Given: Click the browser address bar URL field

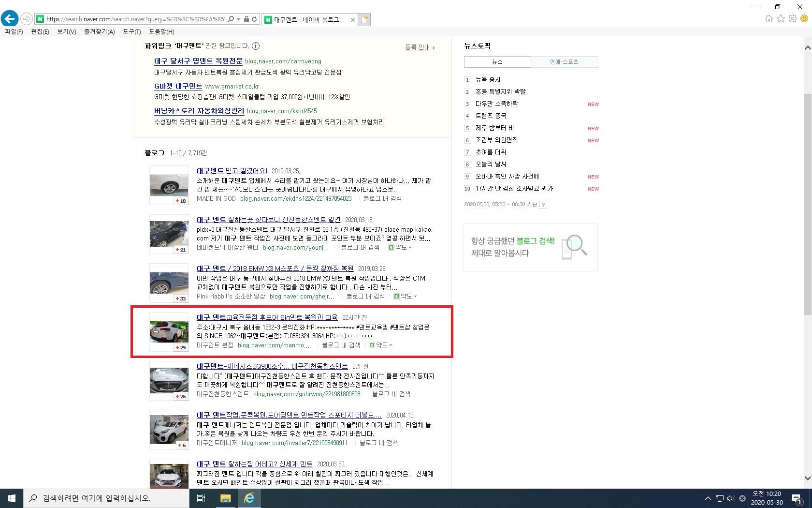Looking at the screenshot, I should point(135,19).
